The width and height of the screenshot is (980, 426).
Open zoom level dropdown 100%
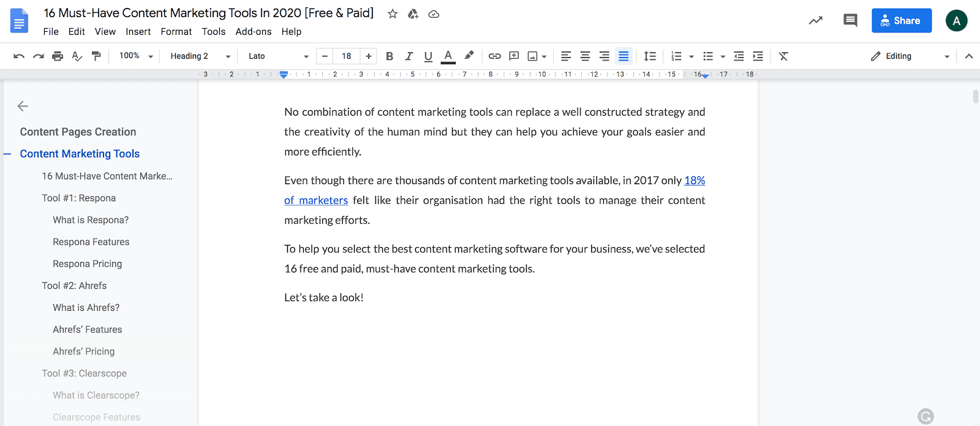click(136, 56)
